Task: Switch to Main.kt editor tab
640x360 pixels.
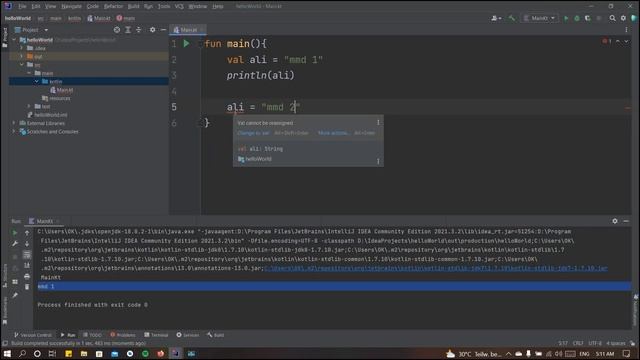Action: pos(187,30)
